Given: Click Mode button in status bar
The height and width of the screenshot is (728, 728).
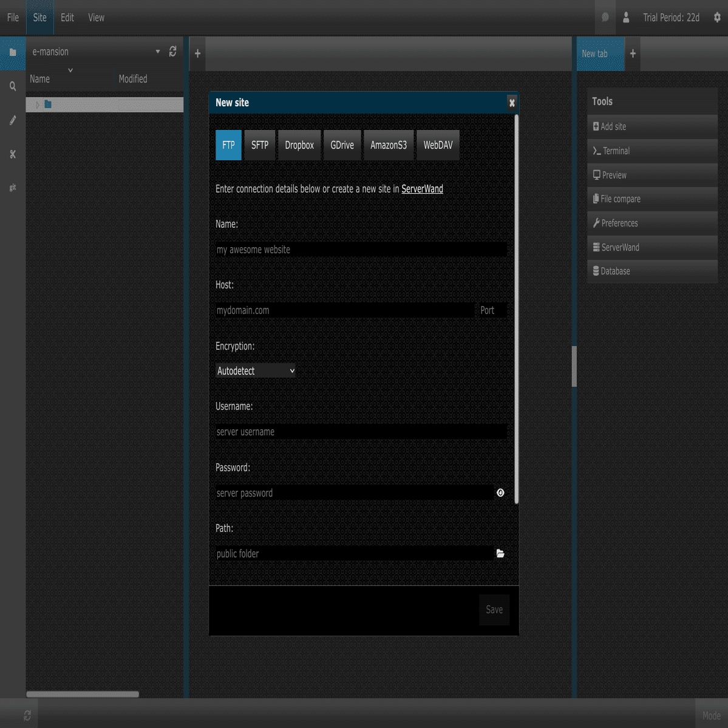Looking at the screenshot, I should coord(711,715).
